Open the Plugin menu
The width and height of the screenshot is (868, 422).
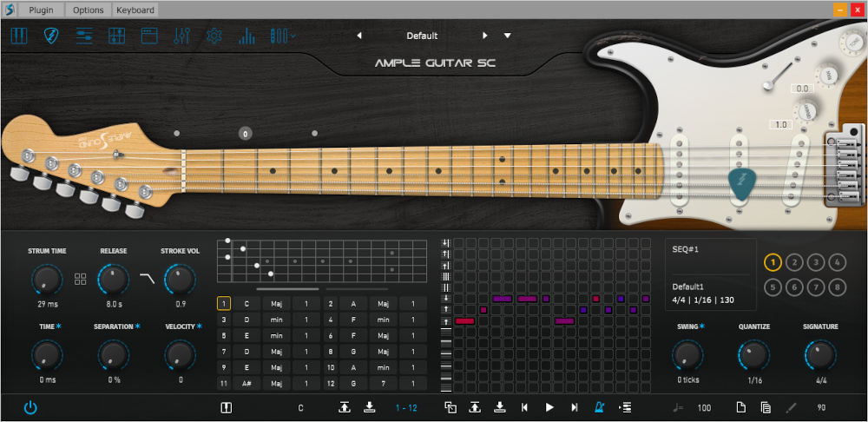click(x=41, y=10)
